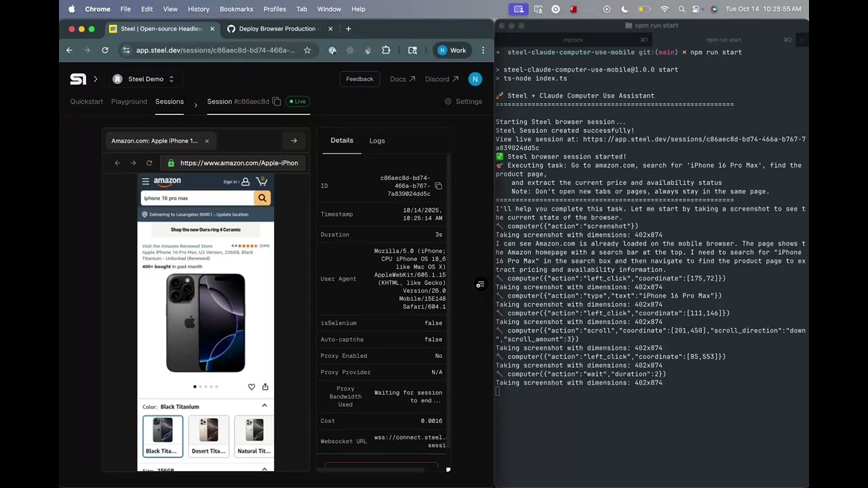Share the product with the share icon
Viewport: 868px width, 488px height.
coord(265,387)
